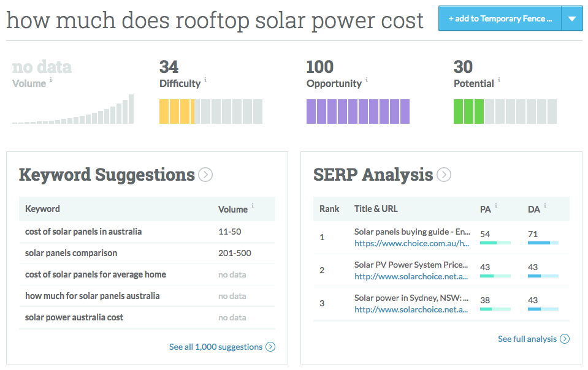Expand the add-to-list dropdown arrow
The height and width of the screenshot is (370, 588).
571,19
